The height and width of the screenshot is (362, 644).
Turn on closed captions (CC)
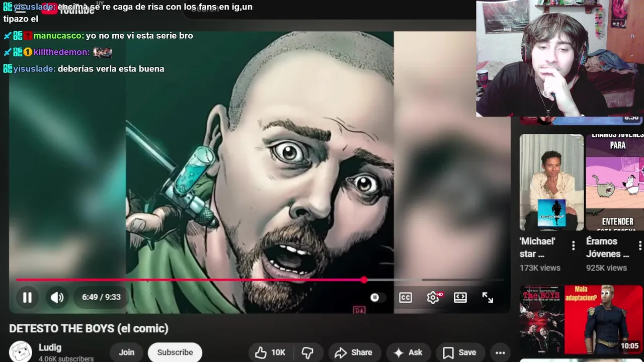click(406, 298)
